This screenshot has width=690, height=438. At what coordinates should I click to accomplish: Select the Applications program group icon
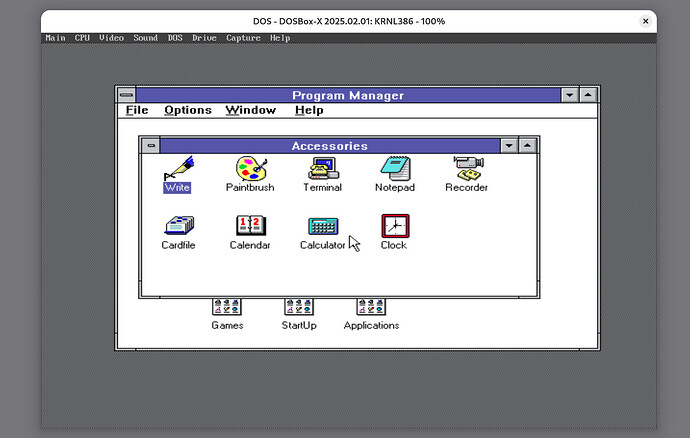[x=371, y=307]
